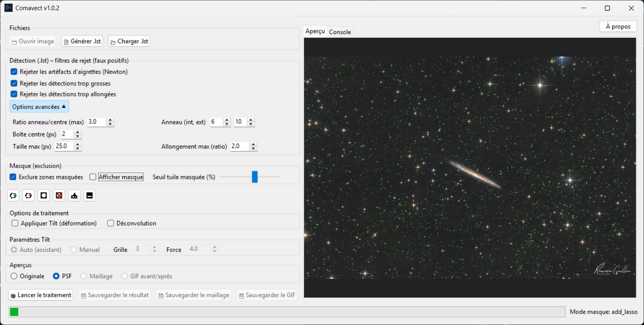This screenshot has width=644, height=325.
Task: Open the 'Console' tab
Action: (x=340, y=32)
